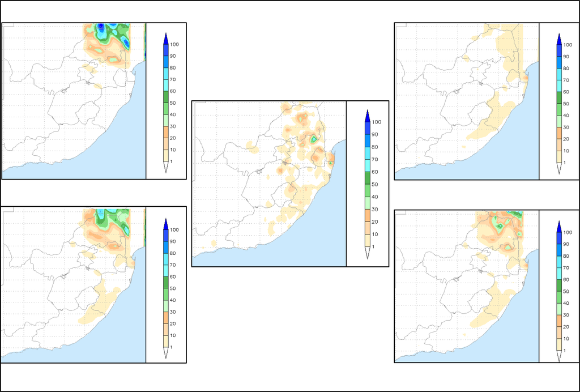The height and width of the screenshot is (392, 580).
Task: Click the '40' label in the bottom-left legend
Action: [x=173, y=300]
